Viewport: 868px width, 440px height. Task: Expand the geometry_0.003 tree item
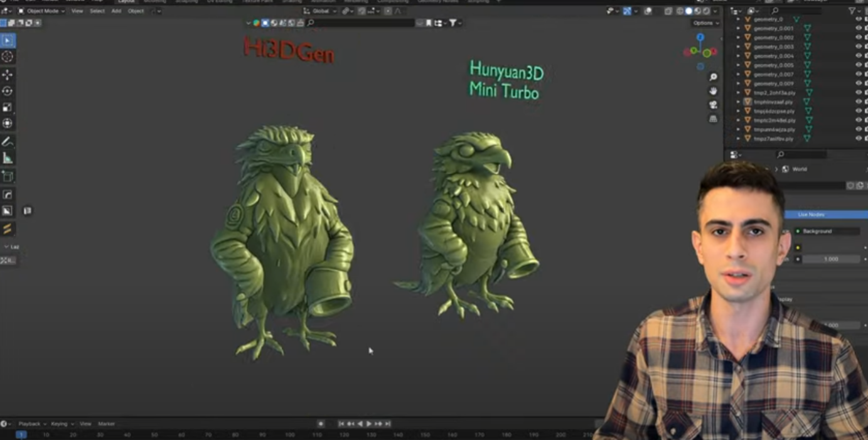[738, 47]
